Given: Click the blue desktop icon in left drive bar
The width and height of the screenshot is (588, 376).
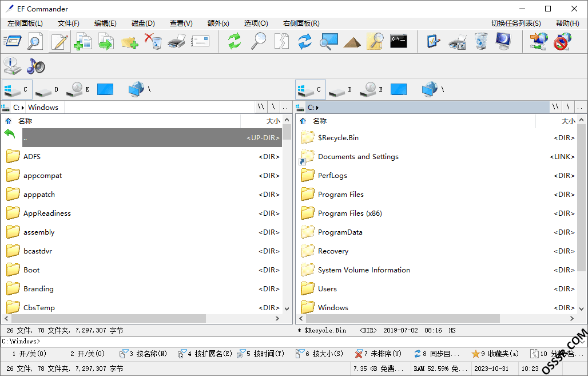Looking at the screenshot, I should [x=105, y=89].
